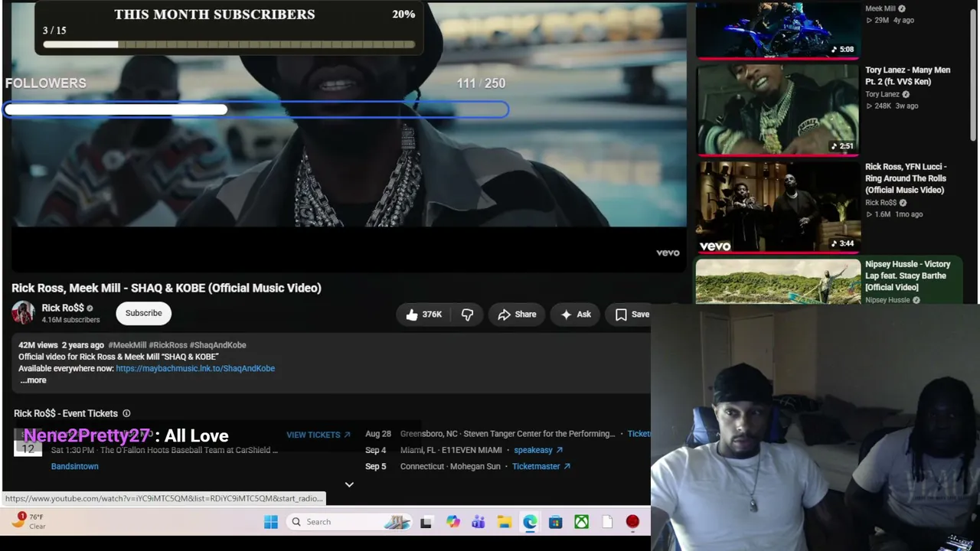The image size is (980, 551).
Task: Open Task View from the taskbar
Action: pyautogui.click(x=426, y=522)
